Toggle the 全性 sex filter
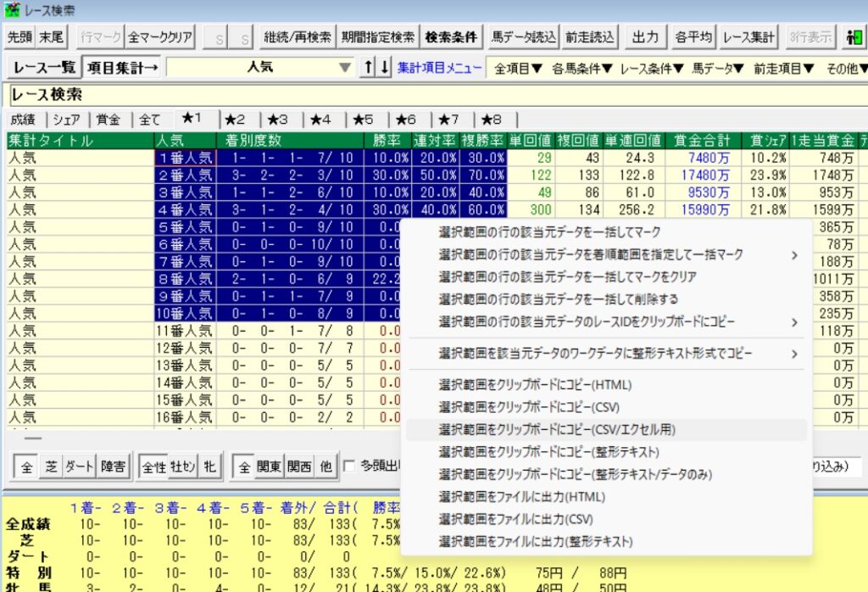 tap(154, 466)
